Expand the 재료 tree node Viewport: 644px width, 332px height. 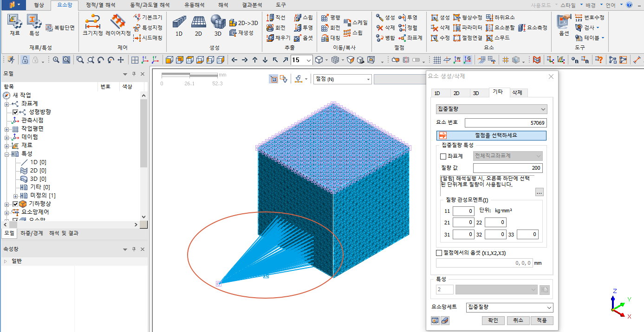7,146
